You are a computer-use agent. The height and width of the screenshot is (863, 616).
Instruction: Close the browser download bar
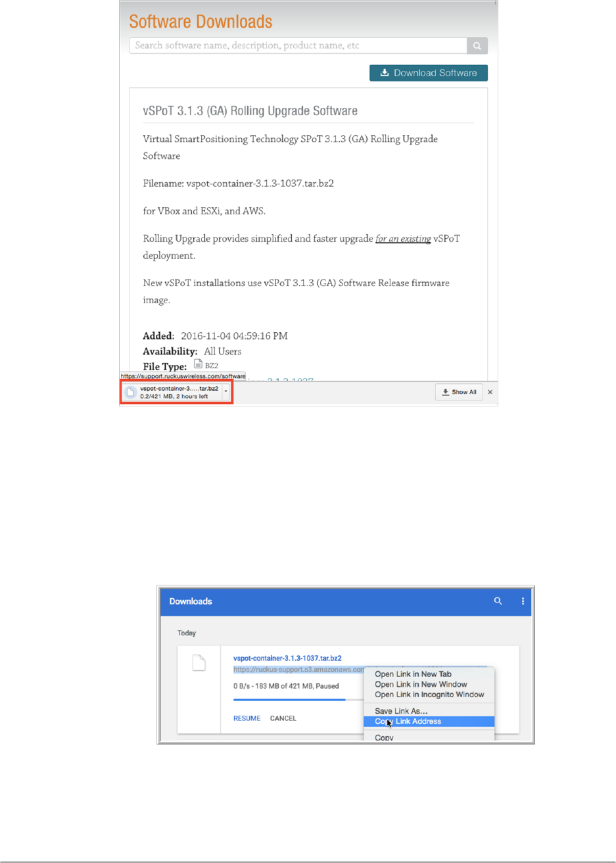pos(490,392)
